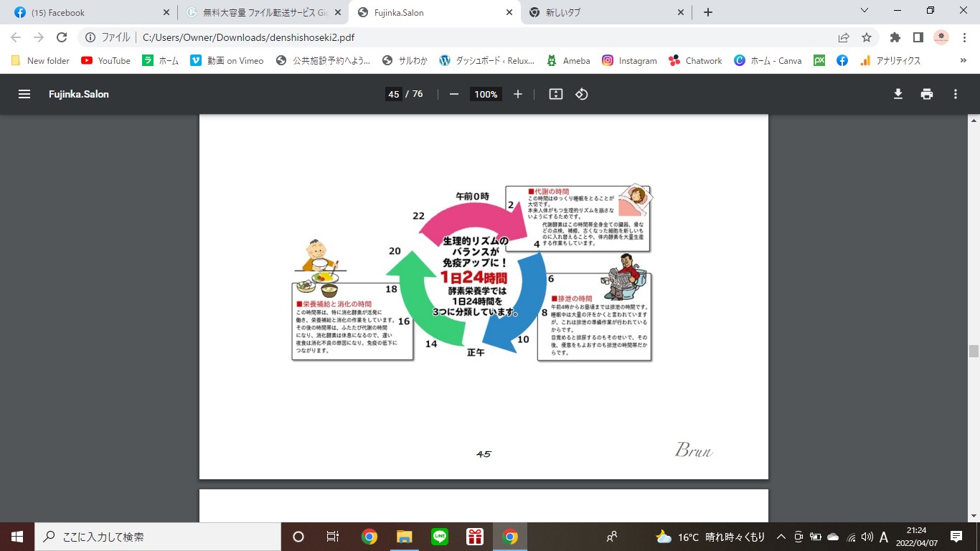Edit the current page number field

point(393,94)
